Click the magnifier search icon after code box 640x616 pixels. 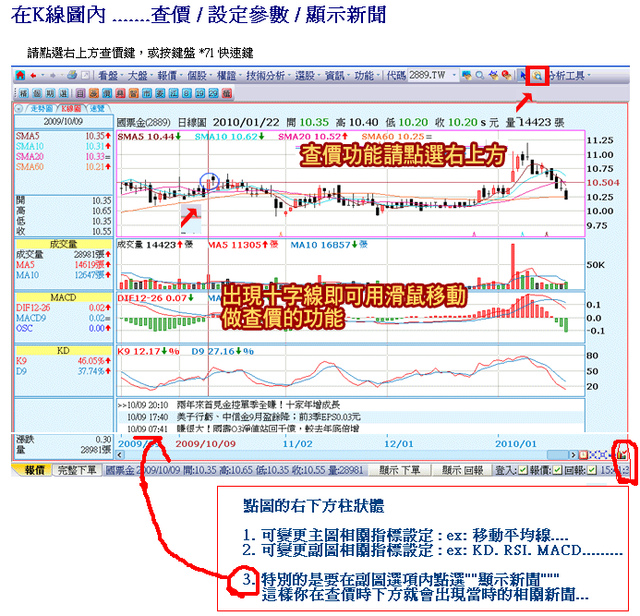pos(480,75)
